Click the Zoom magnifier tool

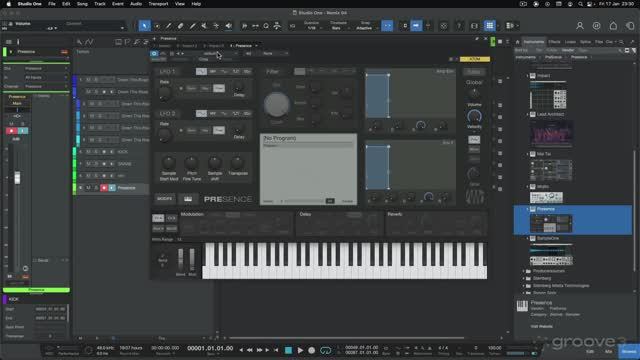266,26
